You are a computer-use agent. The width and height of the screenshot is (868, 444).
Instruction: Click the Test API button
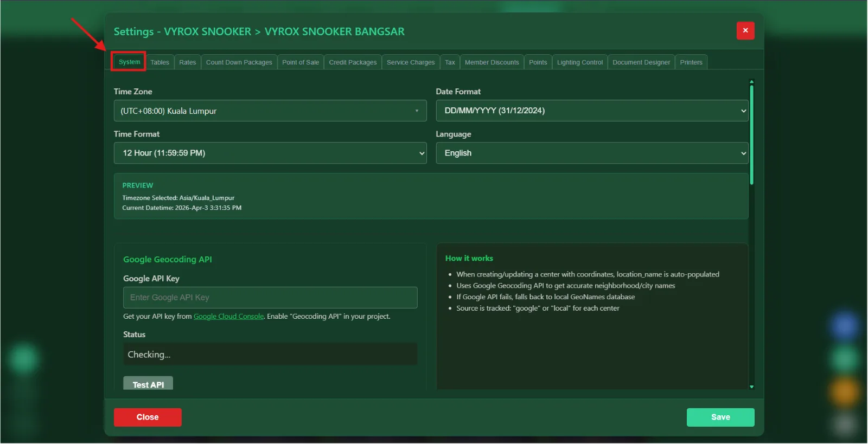tap(148, 383)
